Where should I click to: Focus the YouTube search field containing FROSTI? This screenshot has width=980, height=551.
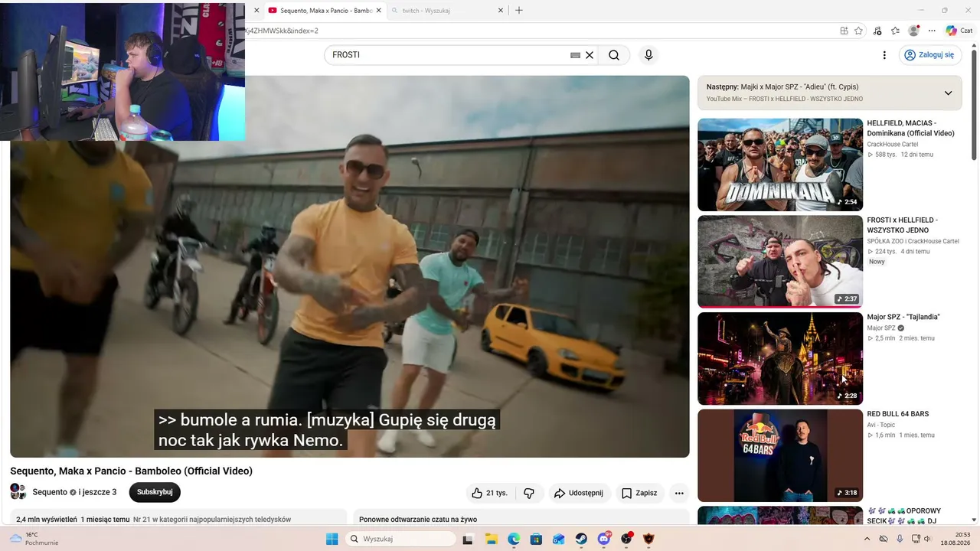[x=448, y=55]
